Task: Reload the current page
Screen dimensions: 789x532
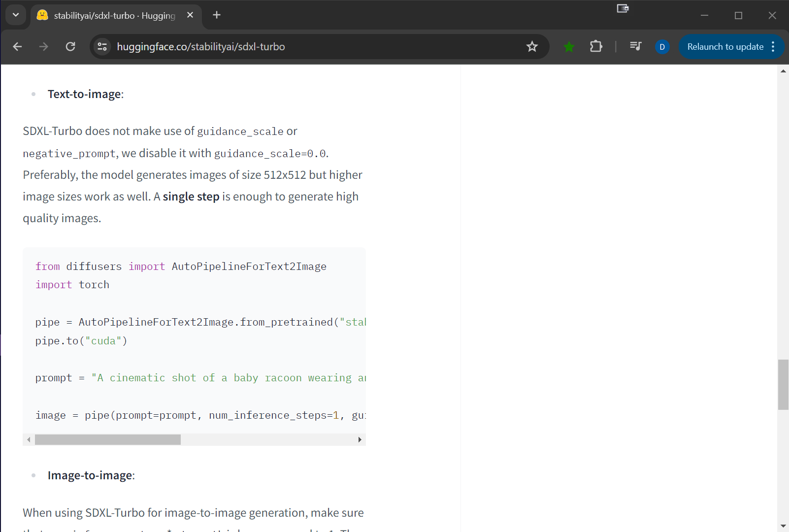Action: pos(70,46)
